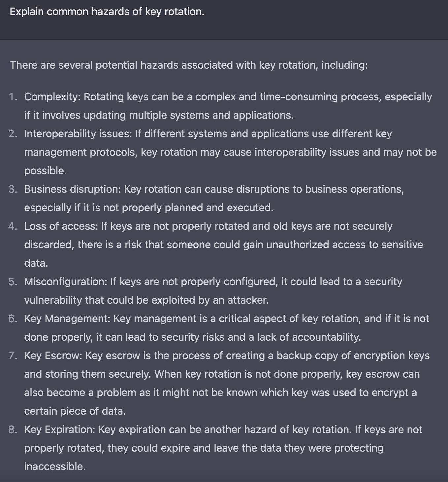
Task: Click the word "possible." ending item 2
Action: click(x=46, y=171)
